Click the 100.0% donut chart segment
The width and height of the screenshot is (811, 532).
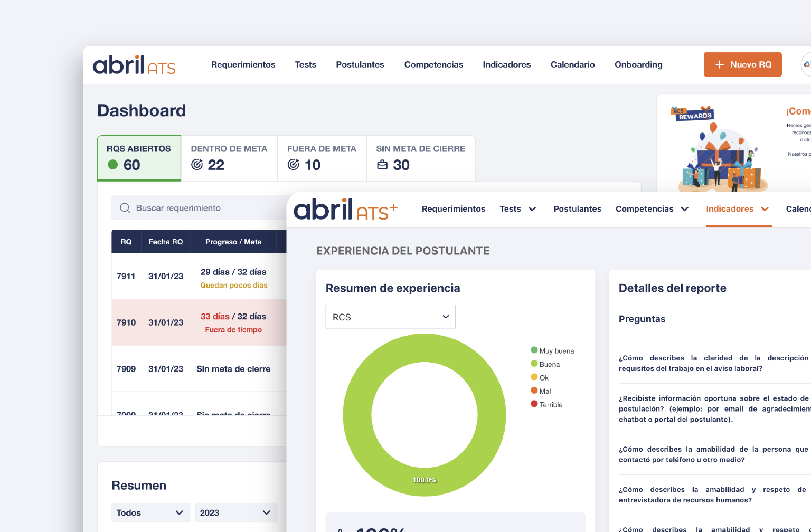tap(425, 480)
